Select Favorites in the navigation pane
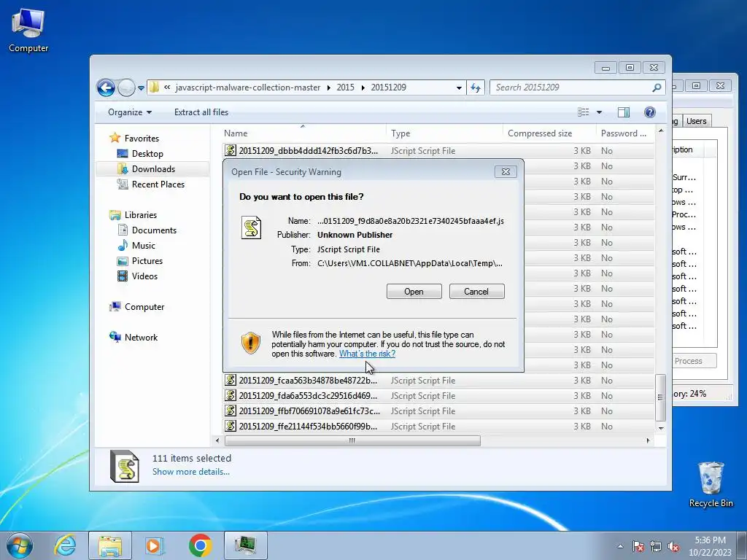Screen dimensions: 747x560 [x=142, y=139]
